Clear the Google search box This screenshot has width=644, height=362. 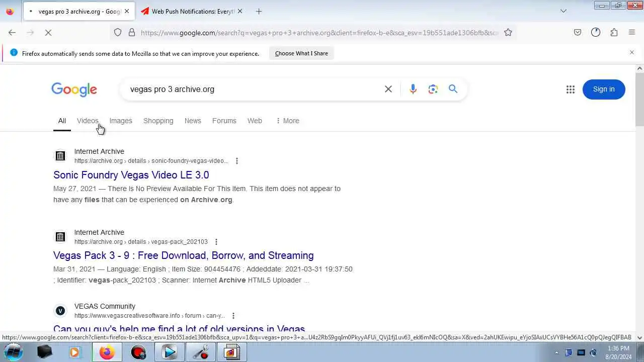[388, 89]
